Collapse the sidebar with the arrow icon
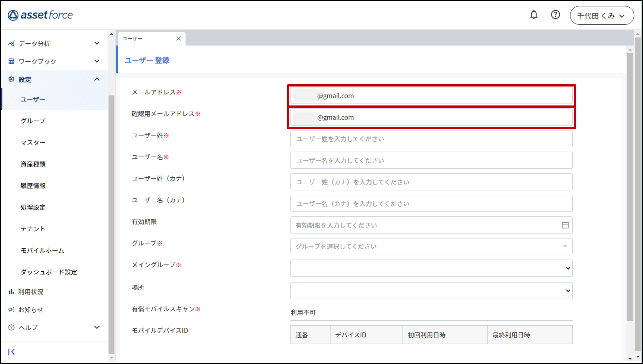The height and width of the screenshot is (364, 643). (11, 352)
